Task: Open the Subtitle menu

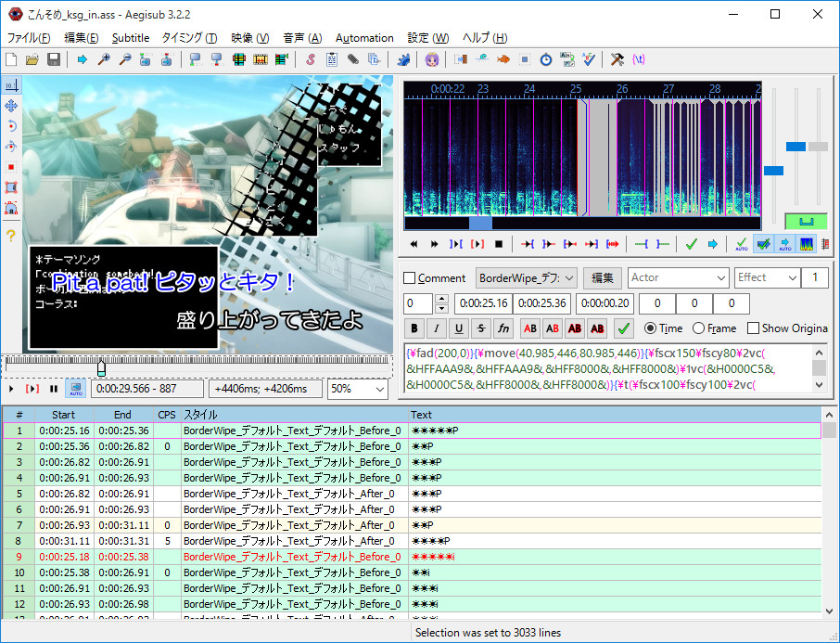Action: pyautogui.click(x=130, y=38)
